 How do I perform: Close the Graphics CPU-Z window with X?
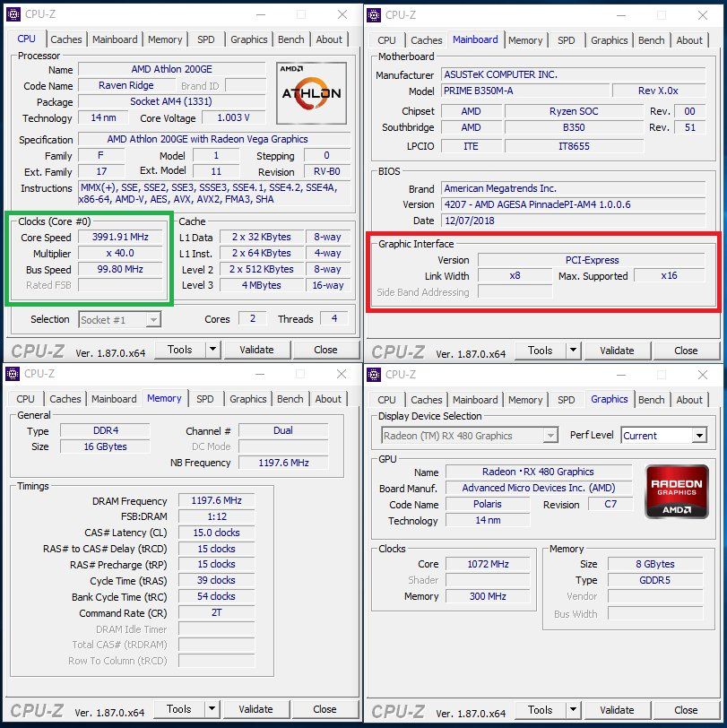point(703,375)
